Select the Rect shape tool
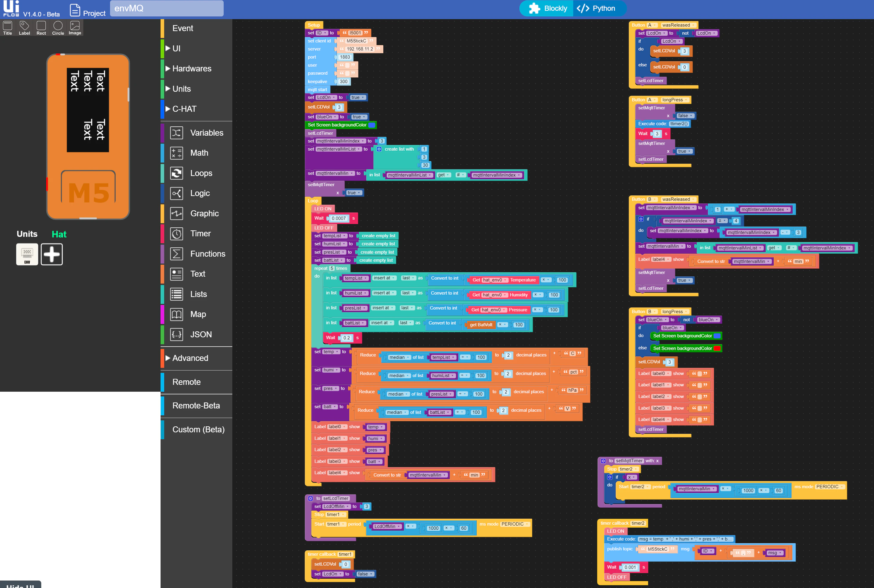Screen dimensions: 874x588 point(41,28)
